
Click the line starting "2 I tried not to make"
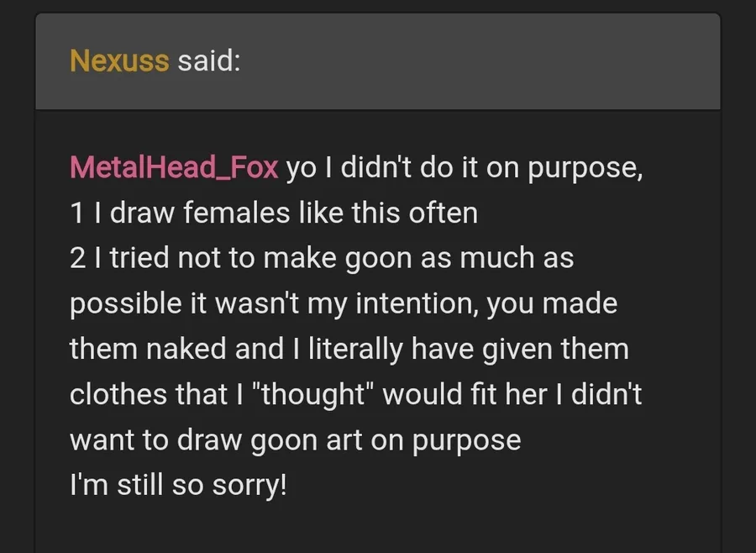pyautogui.click(x=322, y=258)
